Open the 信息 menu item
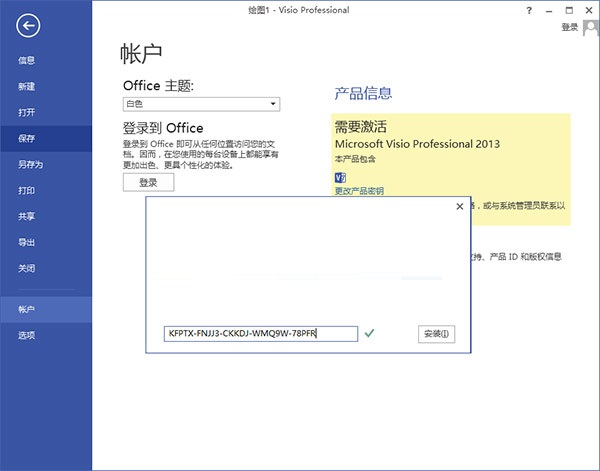 tap(46, 60)
